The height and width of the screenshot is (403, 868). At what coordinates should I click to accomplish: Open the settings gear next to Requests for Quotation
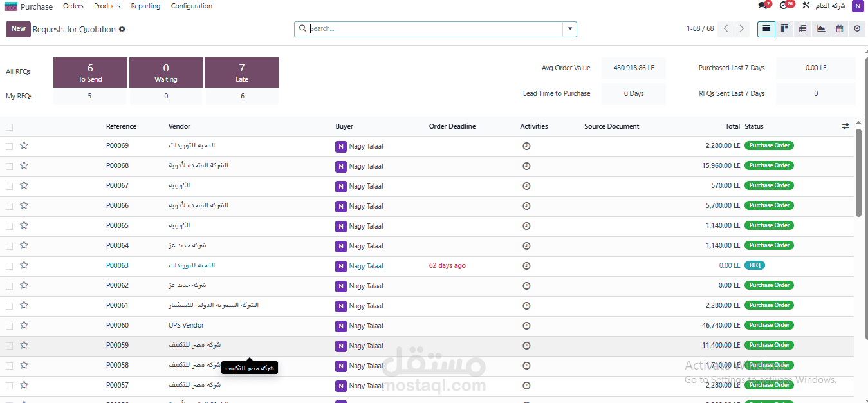(x=122, y=29)
